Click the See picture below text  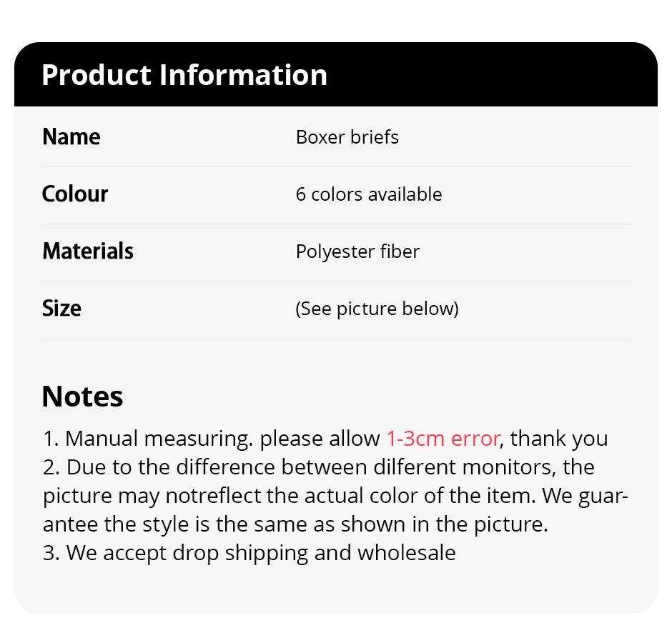tap(377, 309)
